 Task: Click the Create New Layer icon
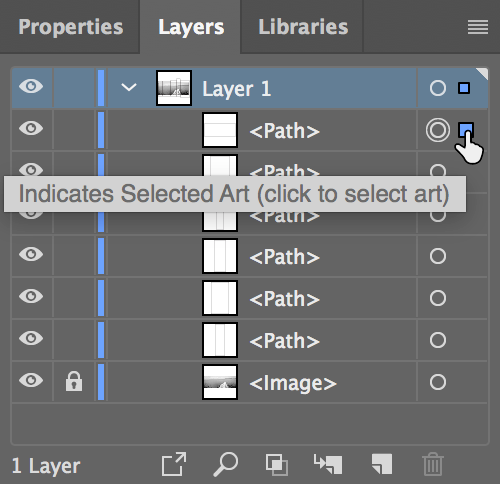coord(382,464)
